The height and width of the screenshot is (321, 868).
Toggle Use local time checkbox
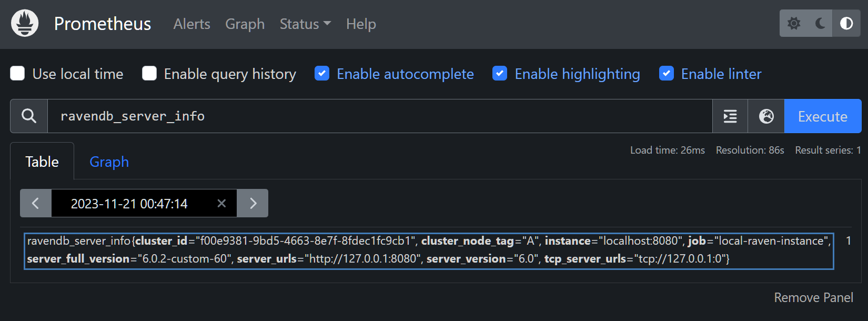point(17,74)
